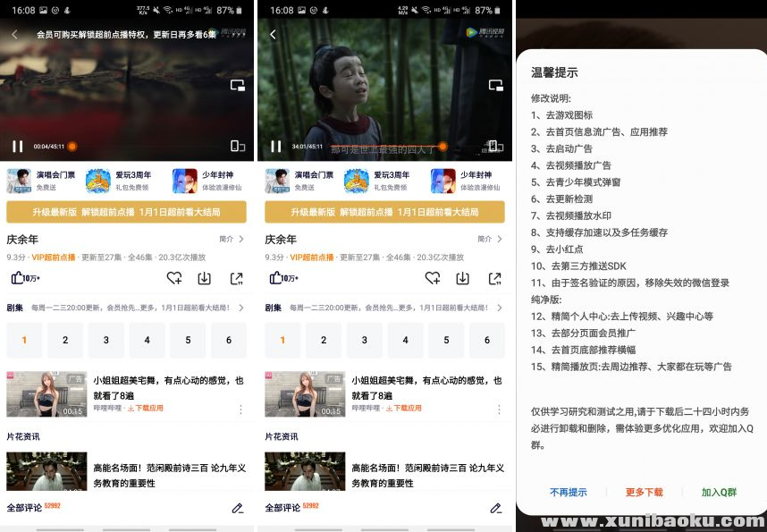Tap 不再提示 to stop showing the dialog

[569, 493]
